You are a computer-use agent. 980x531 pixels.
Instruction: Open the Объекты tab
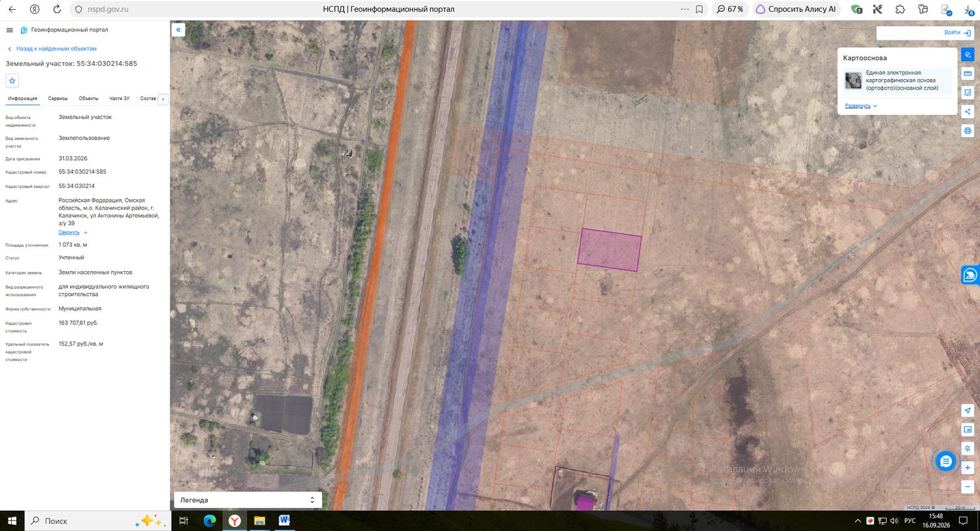[88, 99]
